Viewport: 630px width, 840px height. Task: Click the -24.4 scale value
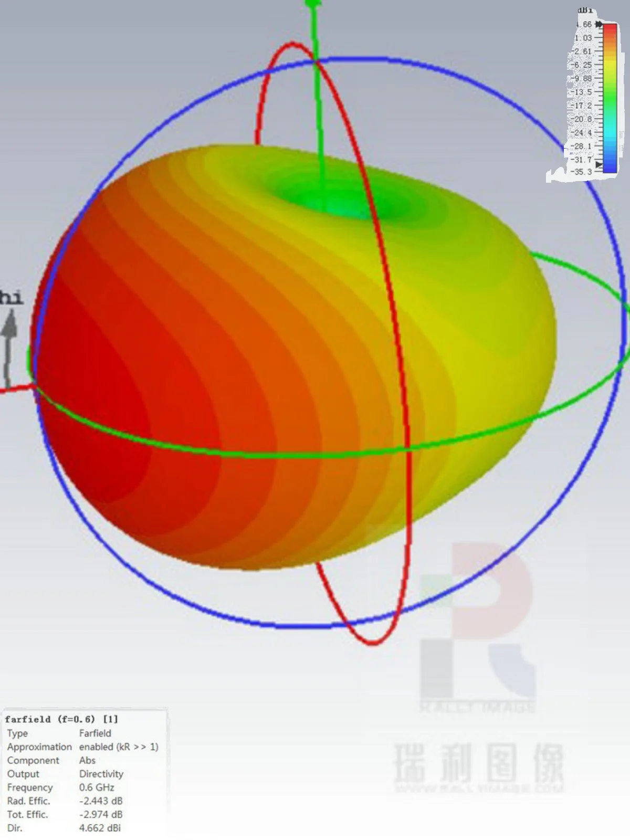581,133
